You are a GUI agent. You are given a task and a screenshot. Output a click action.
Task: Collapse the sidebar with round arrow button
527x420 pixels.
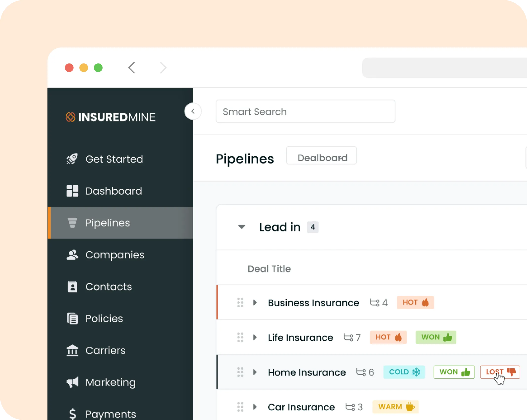193,111
